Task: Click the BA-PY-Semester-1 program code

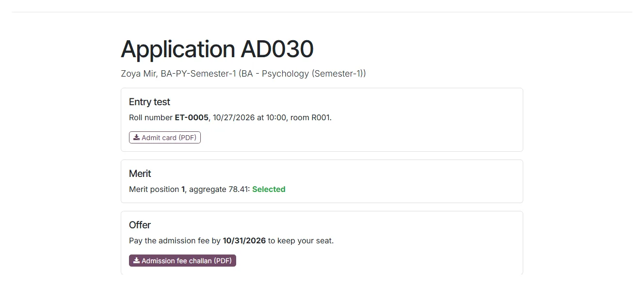Action: pyautogui.click(x=198, y=74)
